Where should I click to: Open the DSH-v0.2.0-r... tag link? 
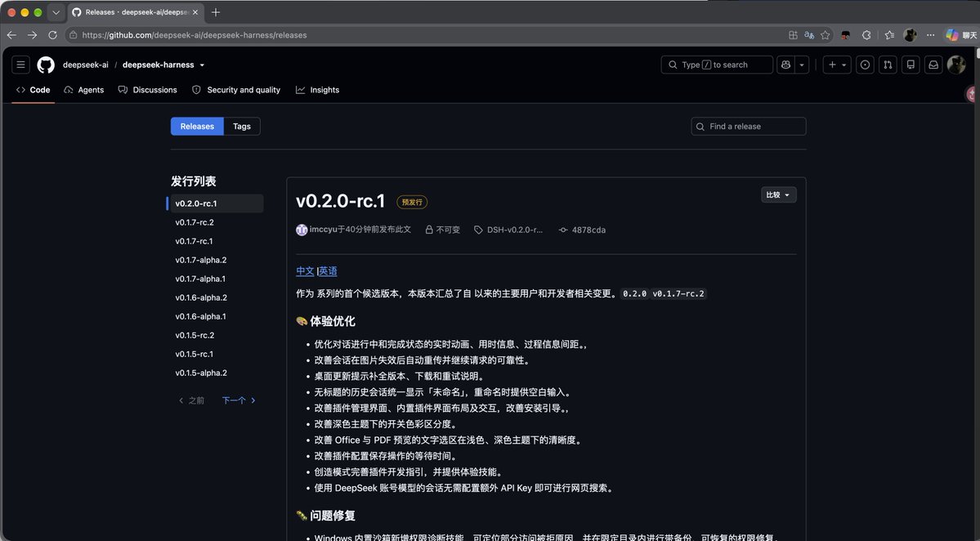tap(514, 230)
